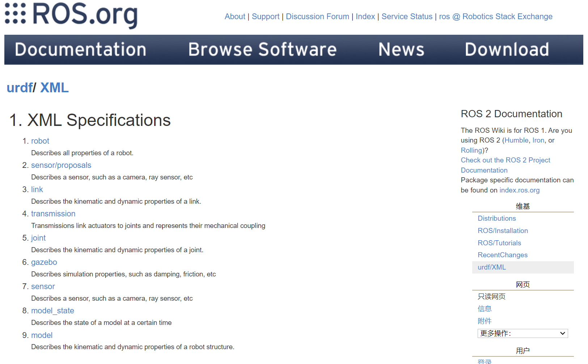Open the model_state specification link
This screenshot has height=364, width=588.
pyautogui.click(x=53, y=311)
